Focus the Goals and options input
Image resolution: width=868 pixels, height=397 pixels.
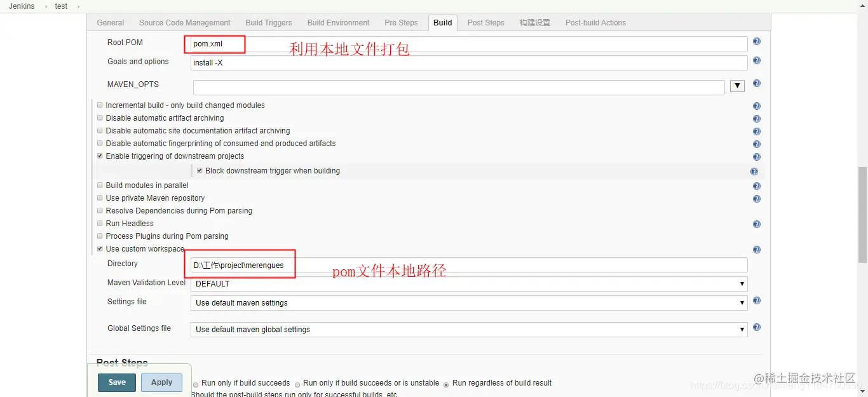coord(469,63)
